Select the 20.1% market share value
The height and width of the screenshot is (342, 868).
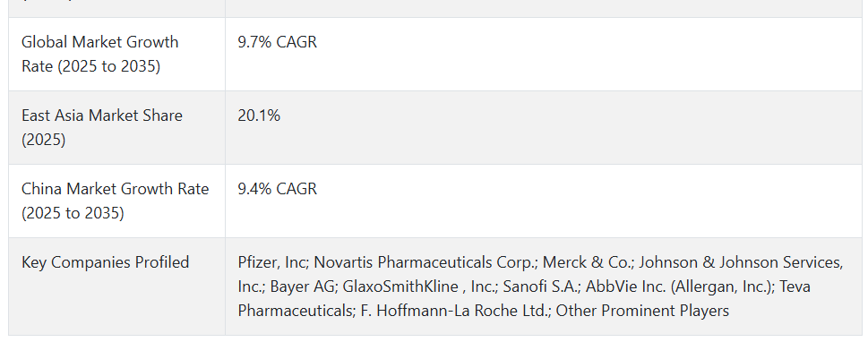click(259, 115)
